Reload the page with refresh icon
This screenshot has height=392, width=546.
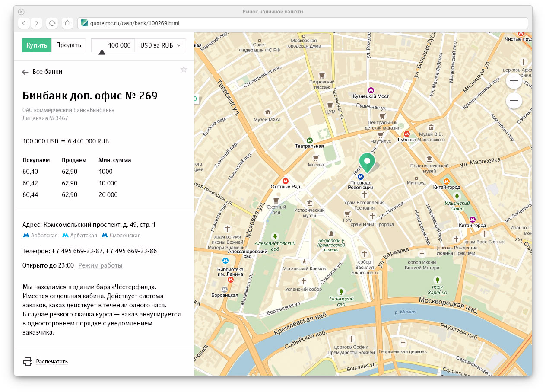coord(52,23)
